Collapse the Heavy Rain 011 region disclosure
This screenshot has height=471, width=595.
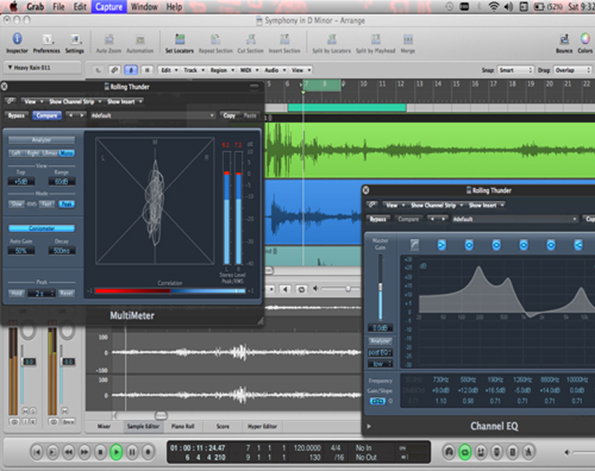[x=10, y=67]
